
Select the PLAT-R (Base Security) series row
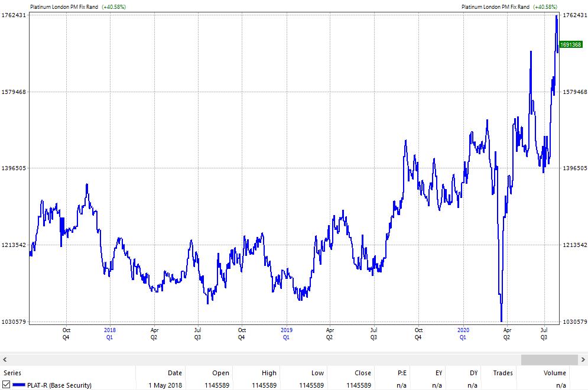click(x=59, y=385)
